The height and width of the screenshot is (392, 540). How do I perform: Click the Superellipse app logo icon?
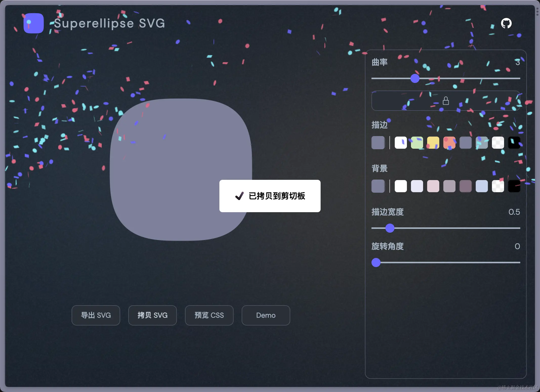[33, 23]
